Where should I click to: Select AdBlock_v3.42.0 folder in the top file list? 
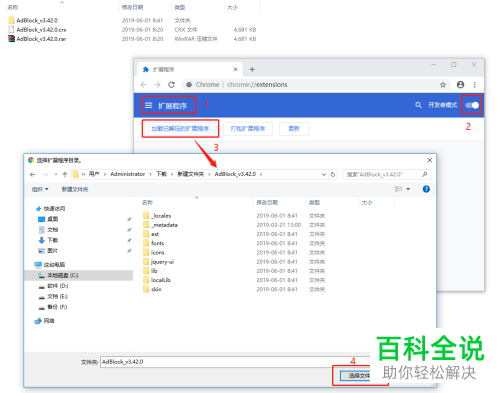[x=33, y=20]
